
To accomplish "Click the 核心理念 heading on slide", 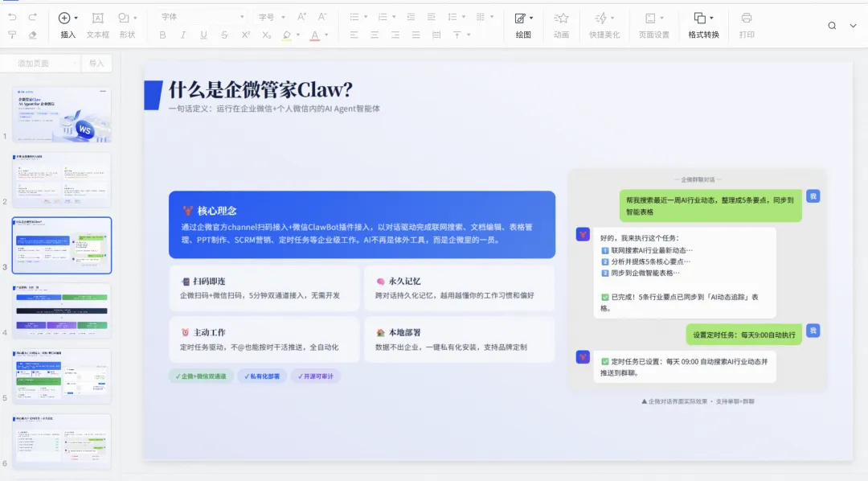I will (216, 211).
